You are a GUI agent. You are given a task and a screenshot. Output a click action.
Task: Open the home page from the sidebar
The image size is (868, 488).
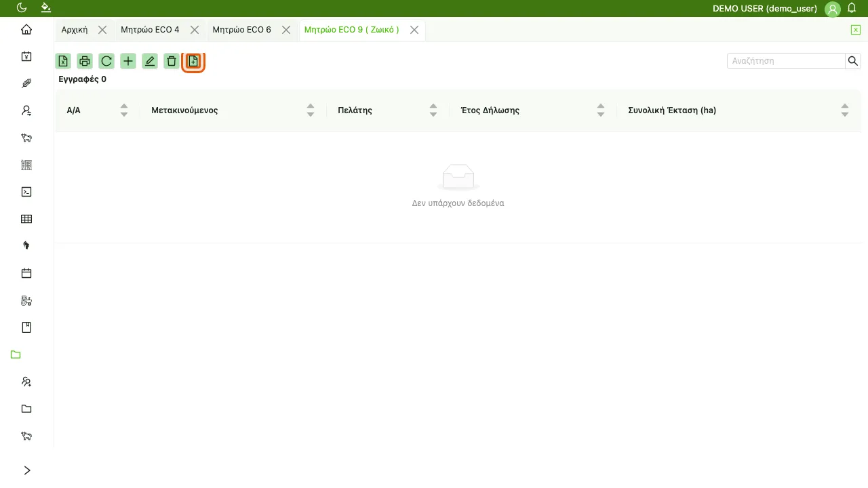click(x=26, y=29)
